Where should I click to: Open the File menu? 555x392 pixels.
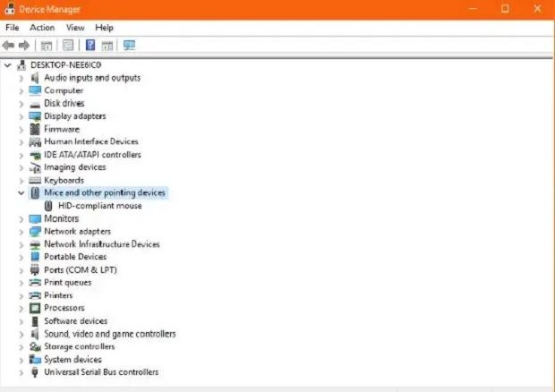click(x=13, y=28)
